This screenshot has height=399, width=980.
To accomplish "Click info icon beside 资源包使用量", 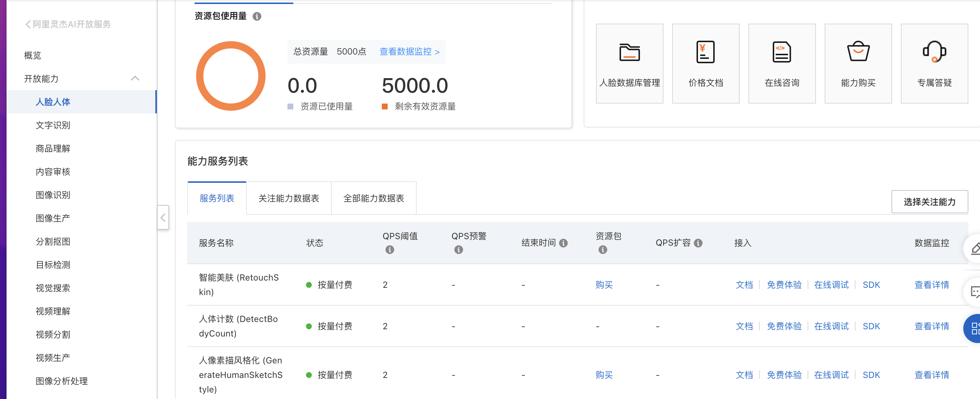I will [x=257, y=16].
